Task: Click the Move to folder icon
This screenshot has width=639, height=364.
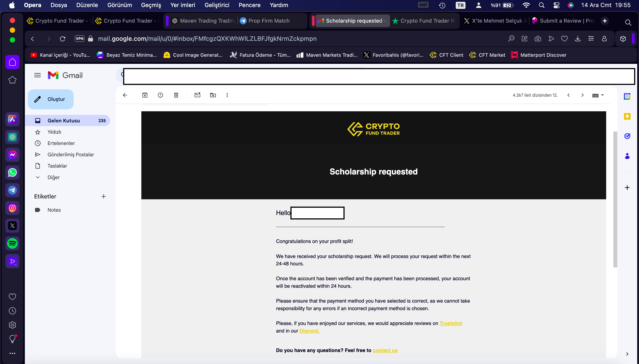Action: [x=213, y=95]
